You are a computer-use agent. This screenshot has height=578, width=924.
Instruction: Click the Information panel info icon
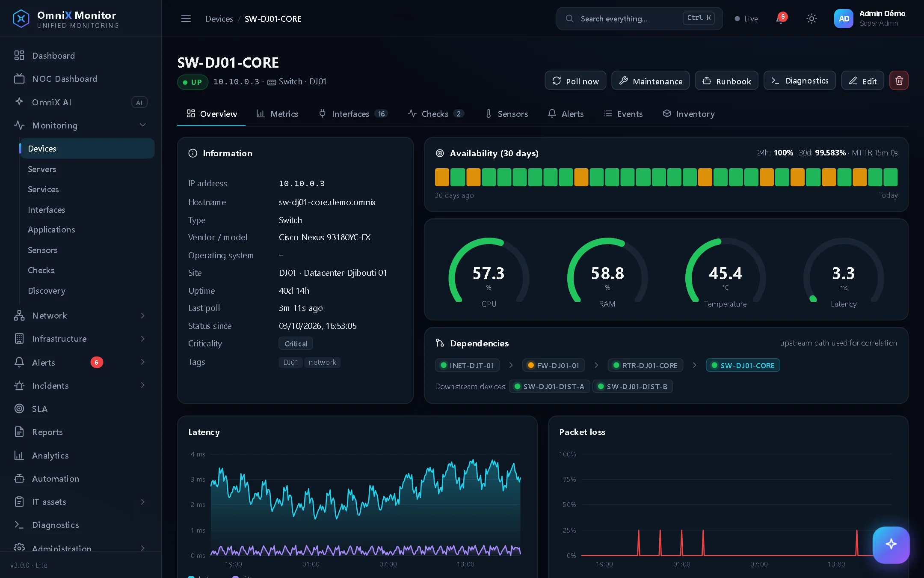(x=192, y=153)
